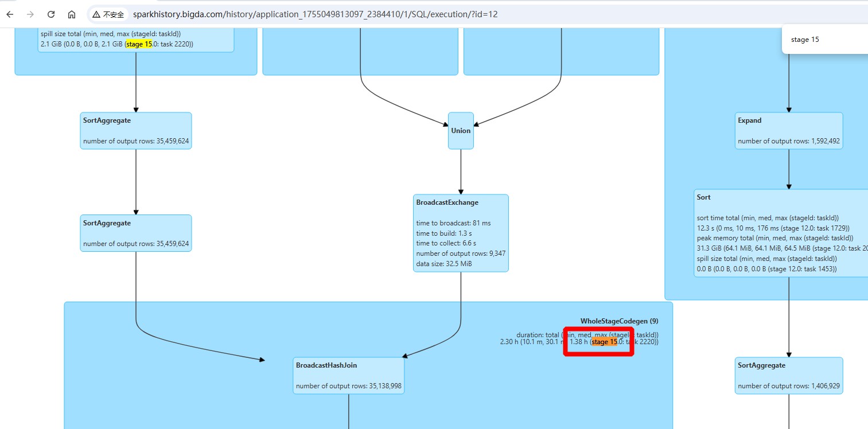Click the BroadcastHashJoin node
868x429 pixels.
point(348,375)
